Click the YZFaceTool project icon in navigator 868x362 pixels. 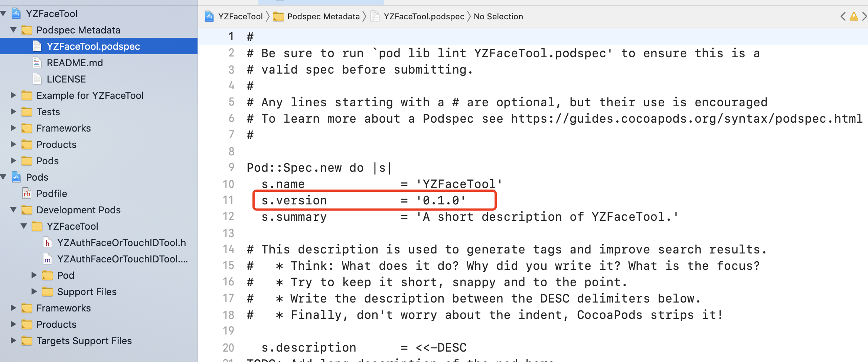pos(16,14)
